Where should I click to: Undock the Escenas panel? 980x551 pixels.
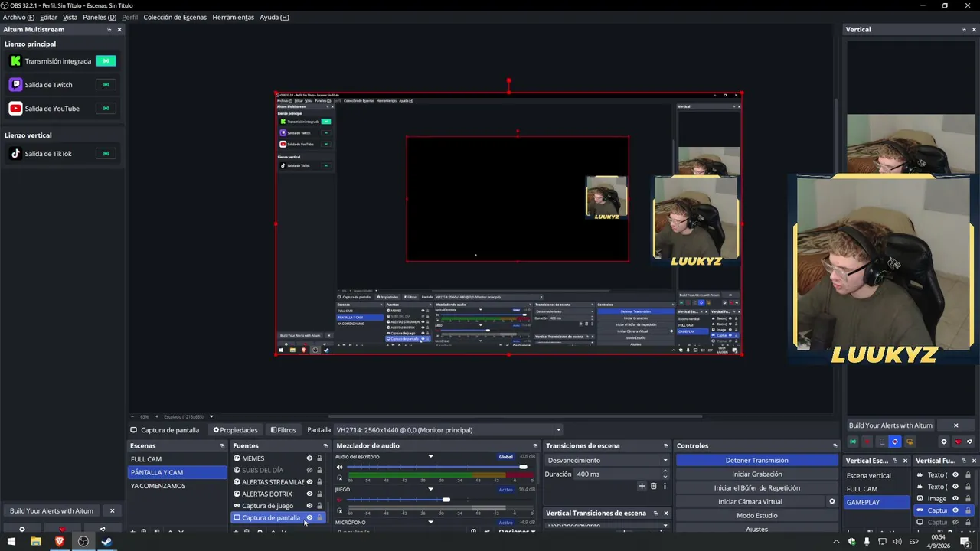point(222,445)
